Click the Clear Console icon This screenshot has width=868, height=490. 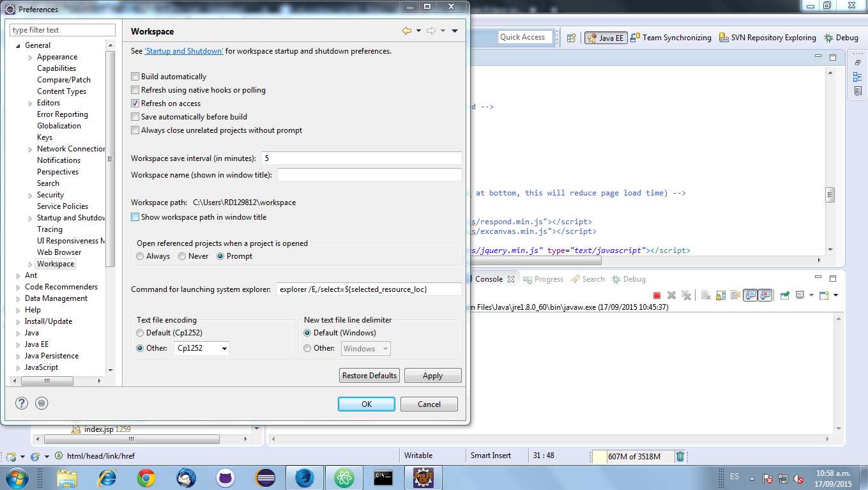point(706,295)
